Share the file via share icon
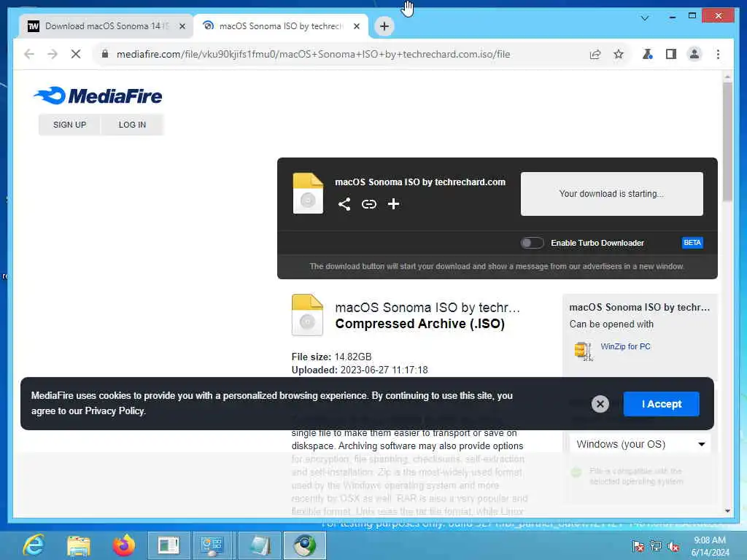Viewport: 747px width, 560px height. coord(344,204)
